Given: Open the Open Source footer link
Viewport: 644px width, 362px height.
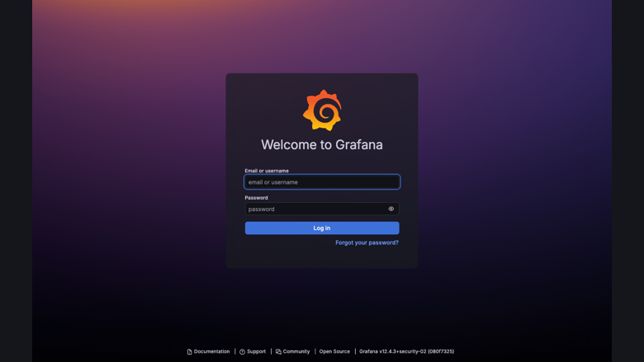Looking at the screenshot, I should coord(334,352).
